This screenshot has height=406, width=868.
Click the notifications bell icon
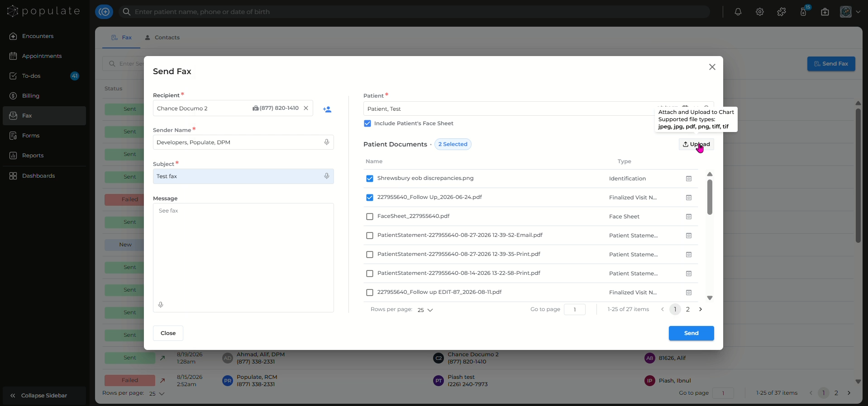click(738, 12)
